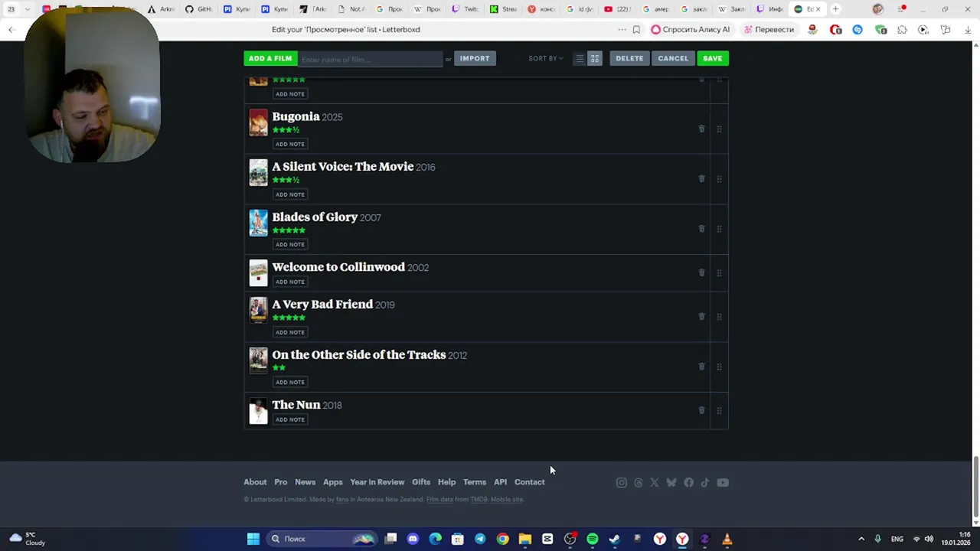The width and height of the screenshot is (980, 551).
Task: Click the ADD A FILM button
Action: pyautogui.click(x=270, y=58)
